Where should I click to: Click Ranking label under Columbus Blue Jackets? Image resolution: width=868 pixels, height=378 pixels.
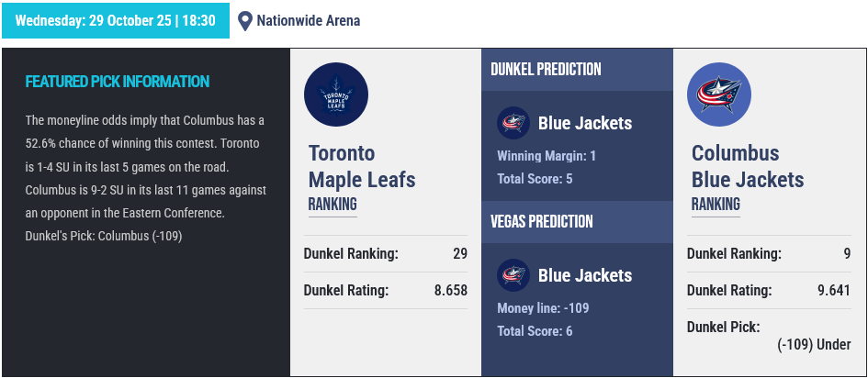click(x=716, y=204)
